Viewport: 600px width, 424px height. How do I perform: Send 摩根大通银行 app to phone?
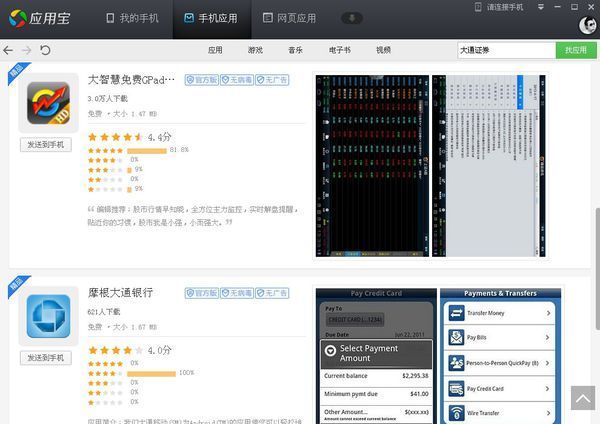(46, 358)
